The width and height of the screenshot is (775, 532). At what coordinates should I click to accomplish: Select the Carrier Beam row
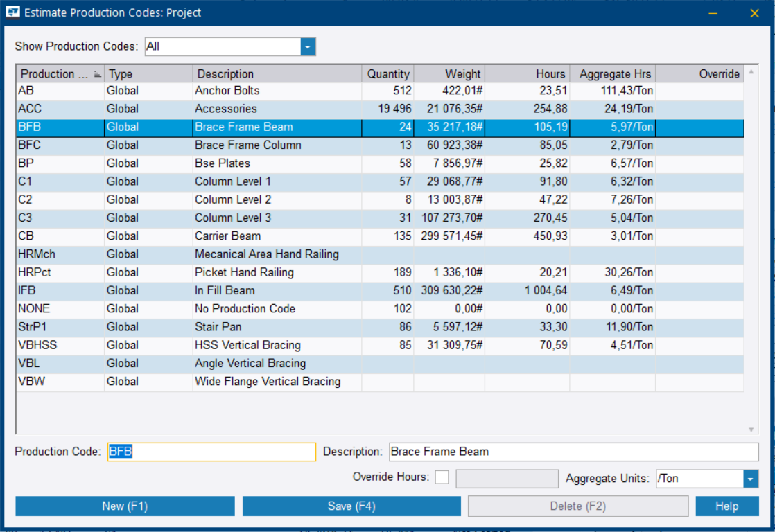pos(227,236)
